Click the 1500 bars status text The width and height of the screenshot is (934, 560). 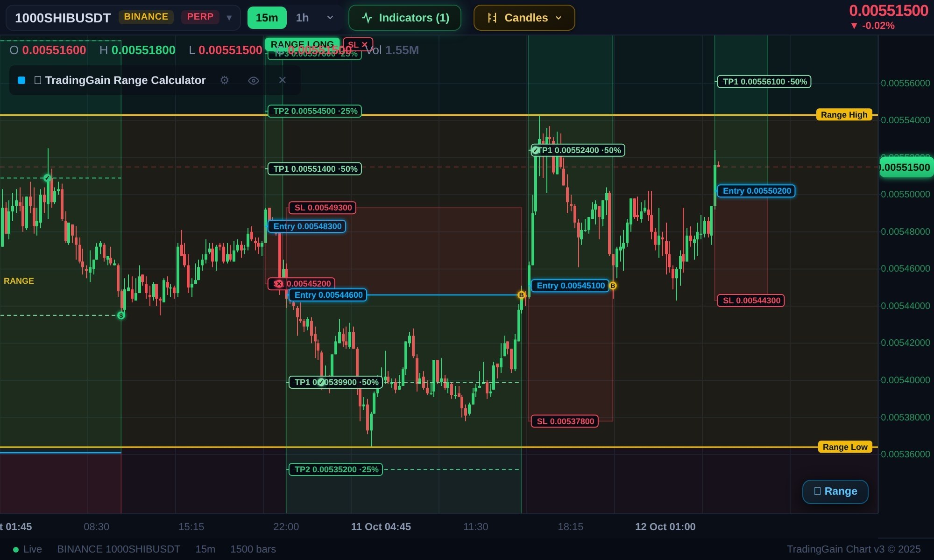pos(253,549)
